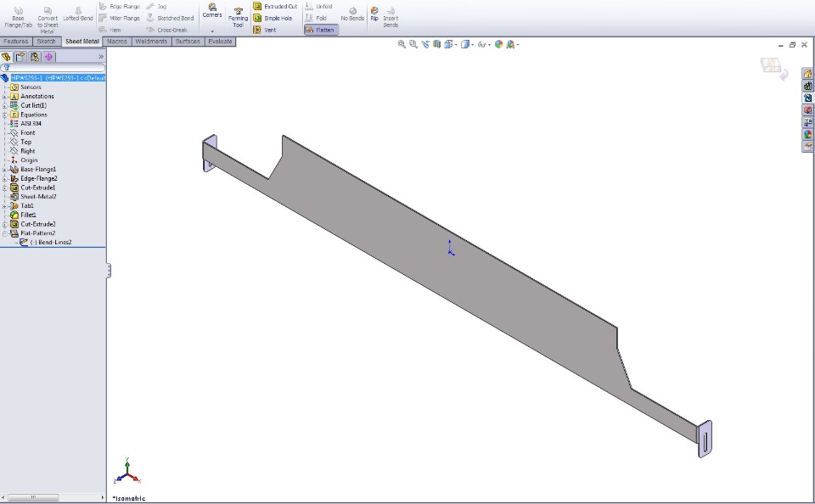Click the Edit Appearance color ball
Image resolution: width=815 pixels, height=504 pixels.
(499, 45)
